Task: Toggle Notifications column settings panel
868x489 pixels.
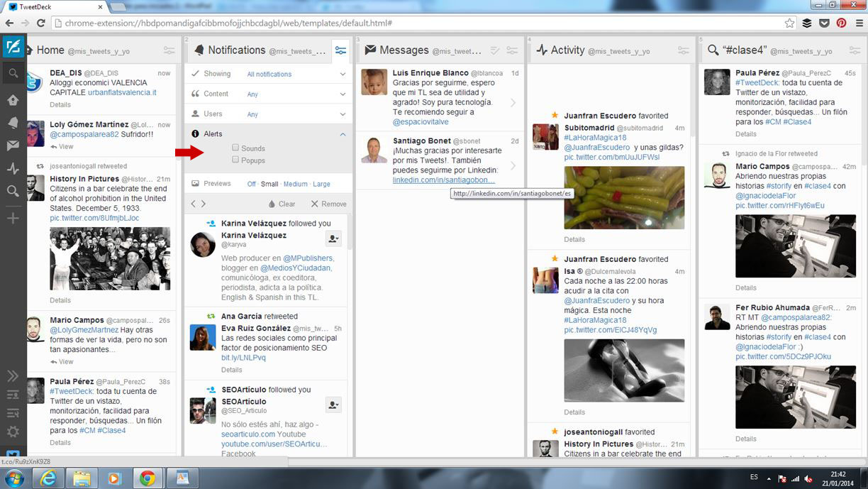Action: coord(341,50)
